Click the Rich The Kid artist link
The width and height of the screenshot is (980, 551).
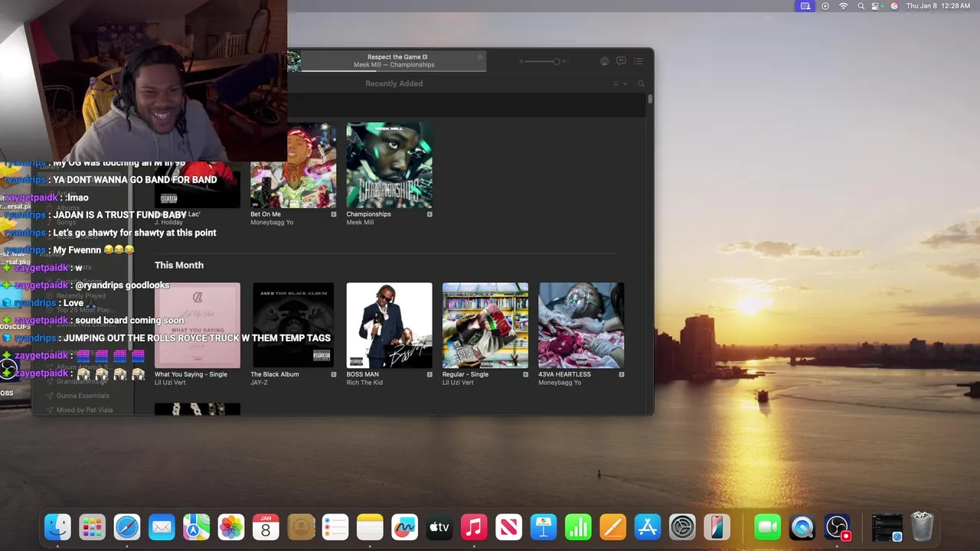click(x=364, y=382)
